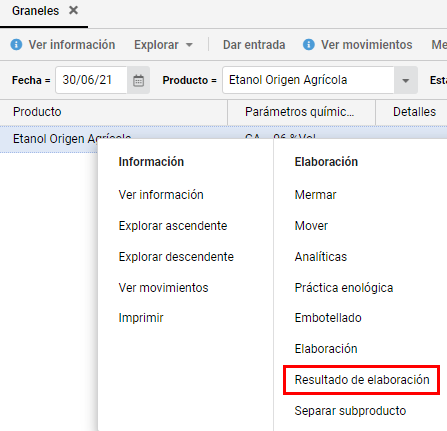Choose Explorar descendente menu entry
The height and width of the screenshot is (431, 447).
point(176,257)
